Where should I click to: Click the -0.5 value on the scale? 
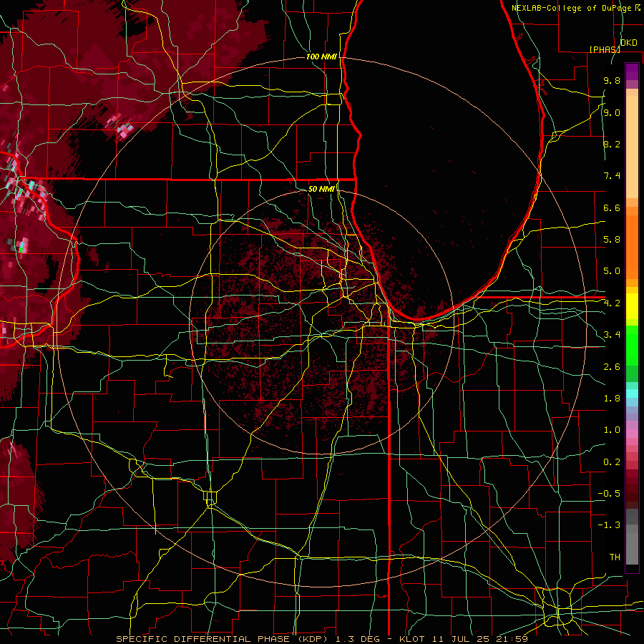click(609, 494)
